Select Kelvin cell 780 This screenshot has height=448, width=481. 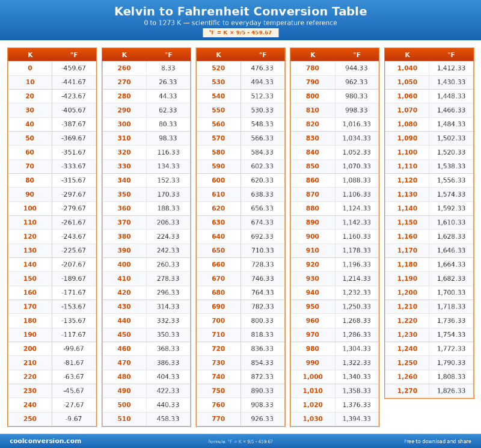pyautogui.click(x=313, y=68)
